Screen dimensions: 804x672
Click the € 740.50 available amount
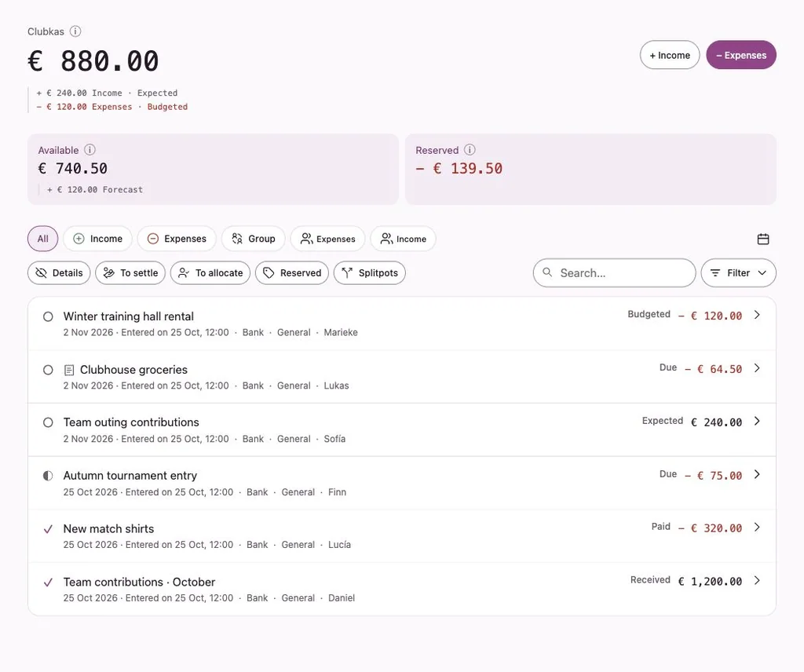73,169
